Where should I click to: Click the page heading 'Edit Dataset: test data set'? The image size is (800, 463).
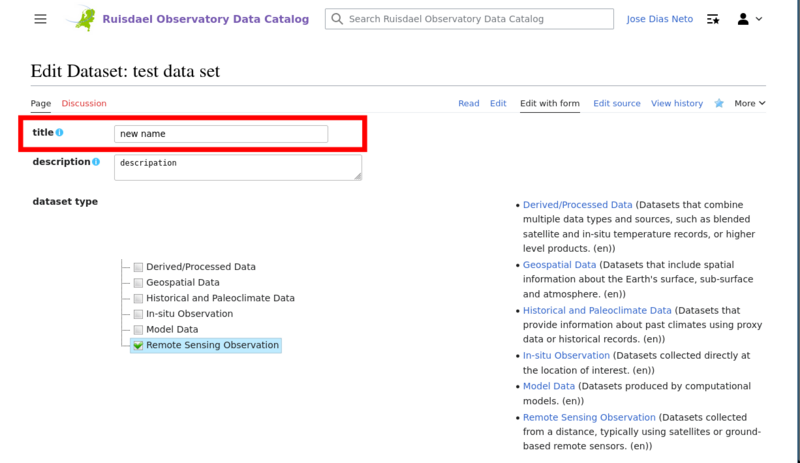tap(125, 71)
